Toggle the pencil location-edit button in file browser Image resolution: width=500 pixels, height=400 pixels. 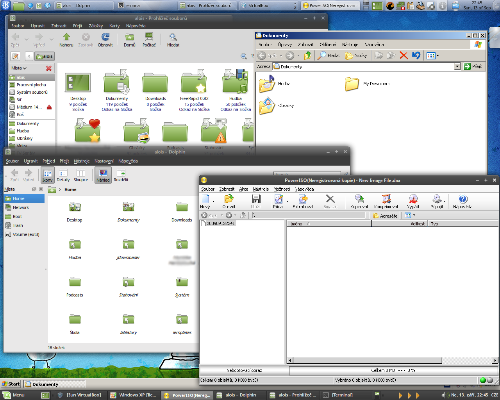(15, 56)
